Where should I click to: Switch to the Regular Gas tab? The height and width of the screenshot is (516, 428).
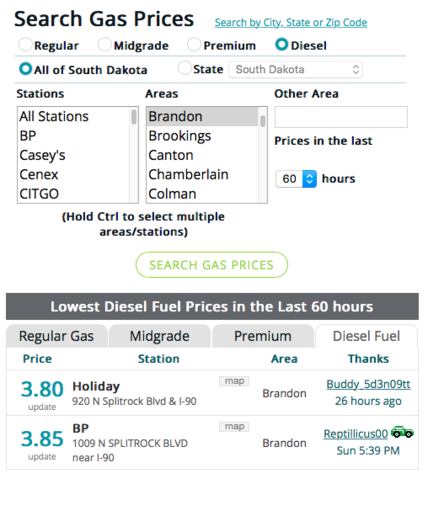coord(56,336)
